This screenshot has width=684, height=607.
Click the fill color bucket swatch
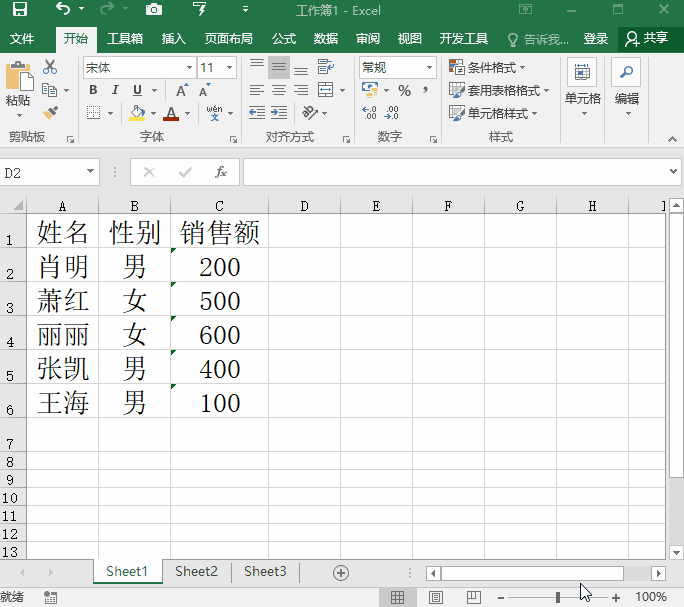click(x=137, y=113)
